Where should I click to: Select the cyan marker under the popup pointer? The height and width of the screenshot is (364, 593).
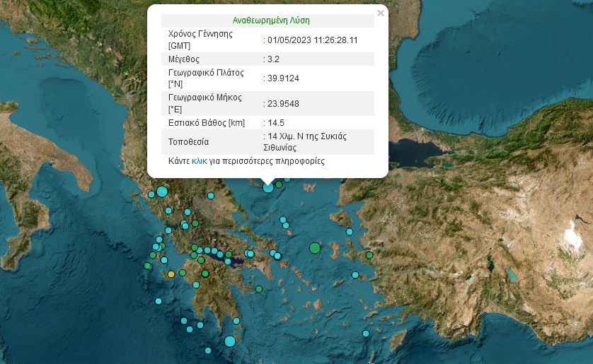point(268,187)
